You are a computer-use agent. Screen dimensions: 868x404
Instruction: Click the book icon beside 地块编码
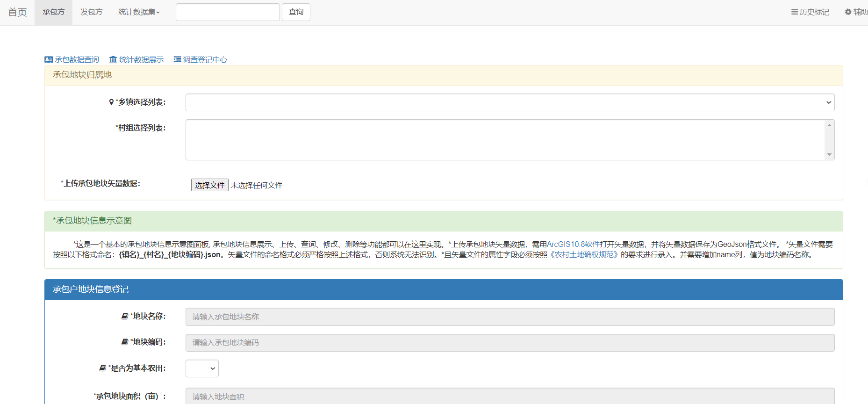coord(125,342)
